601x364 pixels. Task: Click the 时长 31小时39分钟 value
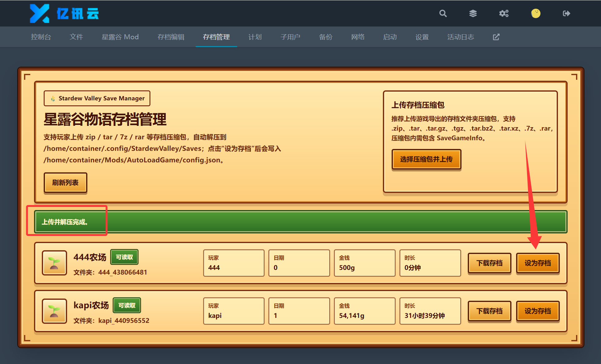click(x=425, y=316)
